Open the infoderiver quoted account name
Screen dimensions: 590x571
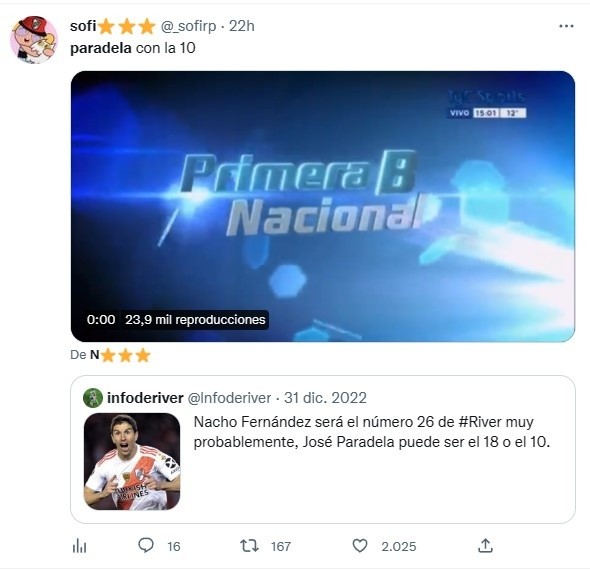pos(145,398)
